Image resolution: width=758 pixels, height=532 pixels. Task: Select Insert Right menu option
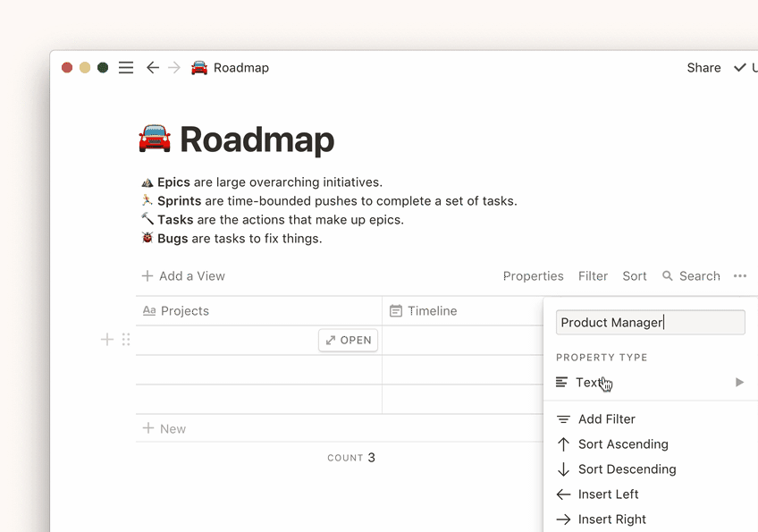[x=611, y=519]
